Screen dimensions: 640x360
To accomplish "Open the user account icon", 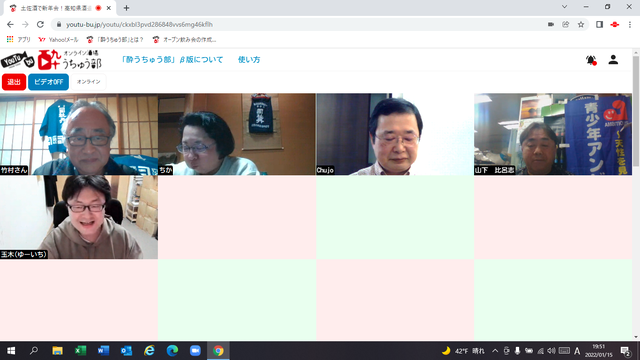I will coord(613,60).
